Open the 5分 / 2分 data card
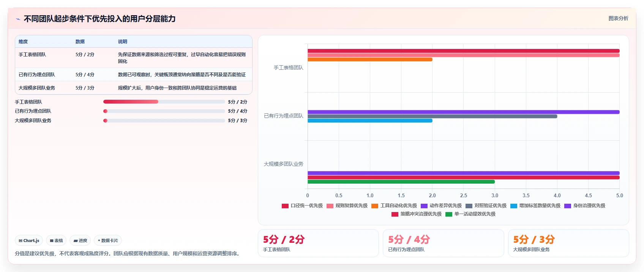This screenshot has height=272, width=644. (x=318, y=243)
